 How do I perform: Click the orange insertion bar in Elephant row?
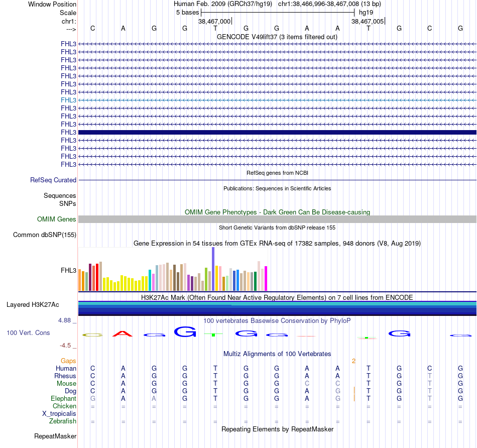(x=354, y=398)
